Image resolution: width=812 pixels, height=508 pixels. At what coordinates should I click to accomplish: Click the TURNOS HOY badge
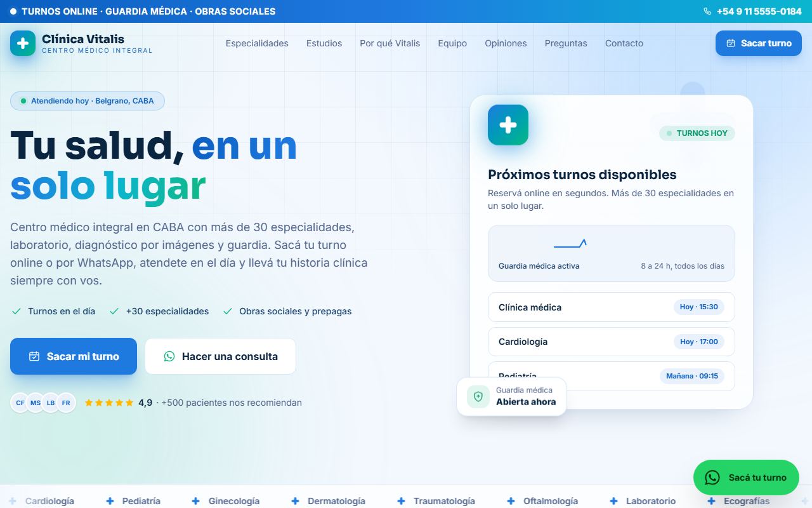pos(697,133)
